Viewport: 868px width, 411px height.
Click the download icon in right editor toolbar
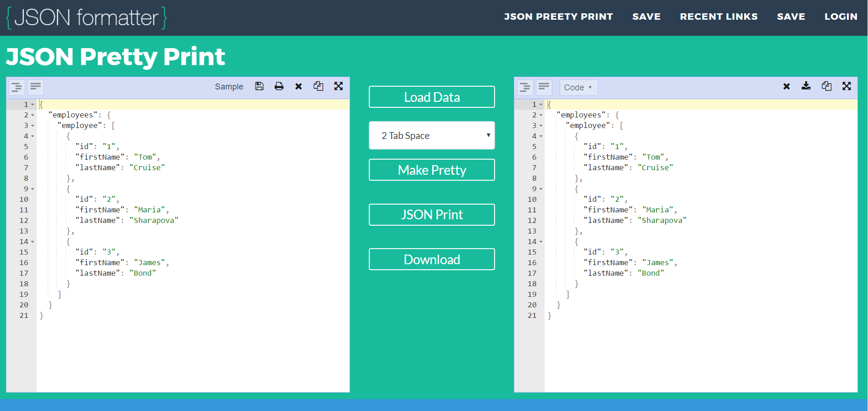pos(806,86)
